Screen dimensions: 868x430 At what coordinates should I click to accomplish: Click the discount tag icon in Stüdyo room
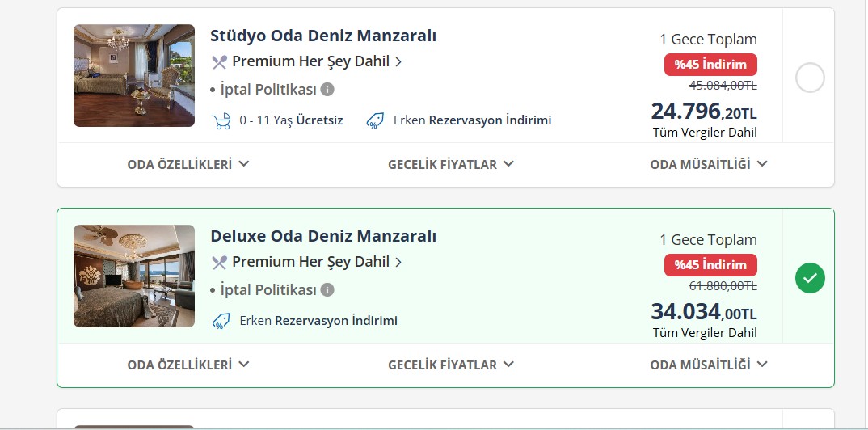tap(374, 120)
